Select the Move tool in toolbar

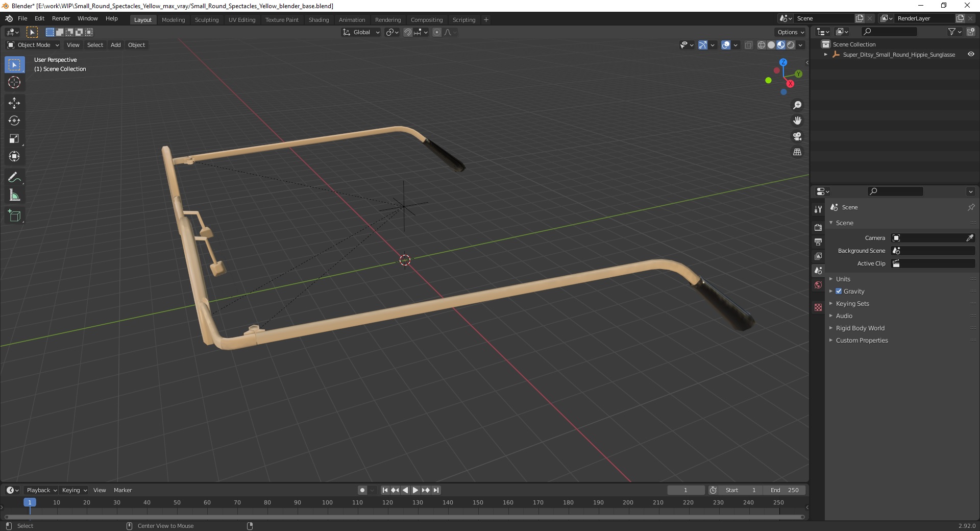pyautogui.click(x=14, y=103)
